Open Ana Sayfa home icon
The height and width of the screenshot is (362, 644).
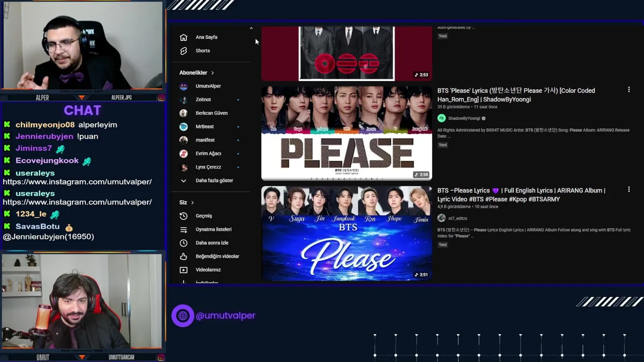click(184, 37)
